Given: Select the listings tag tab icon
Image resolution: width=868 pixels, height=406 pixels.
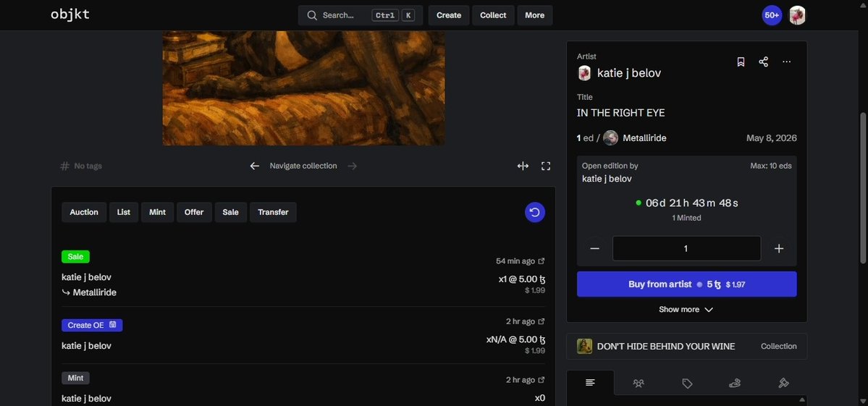Looking at the screenshot, I should (x=687, y=383).
